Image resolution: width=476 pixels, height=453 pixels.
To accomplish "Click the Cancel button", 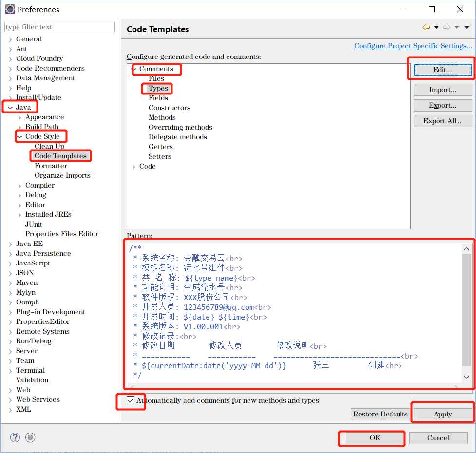I will [x=438, y=438].
